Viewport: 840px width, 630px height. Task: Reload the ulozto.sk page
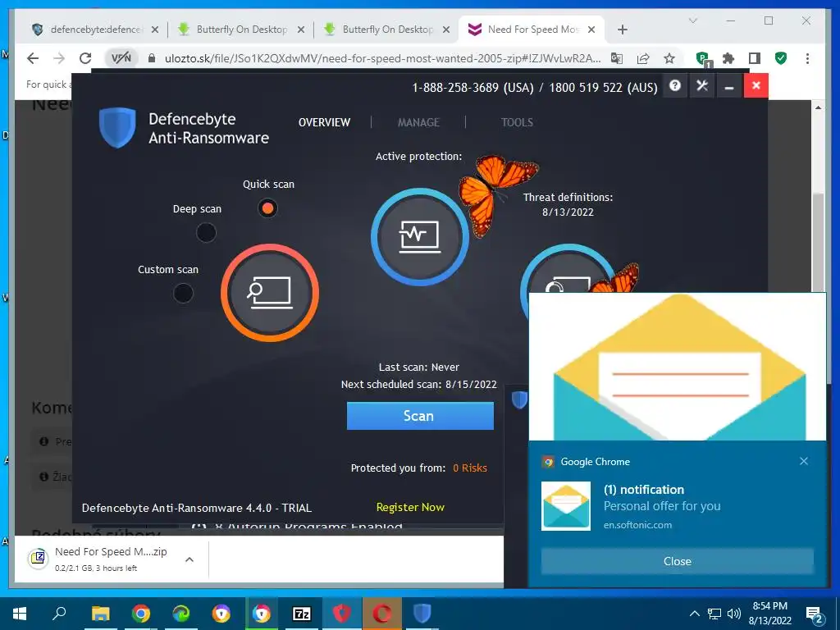[85, 58]
